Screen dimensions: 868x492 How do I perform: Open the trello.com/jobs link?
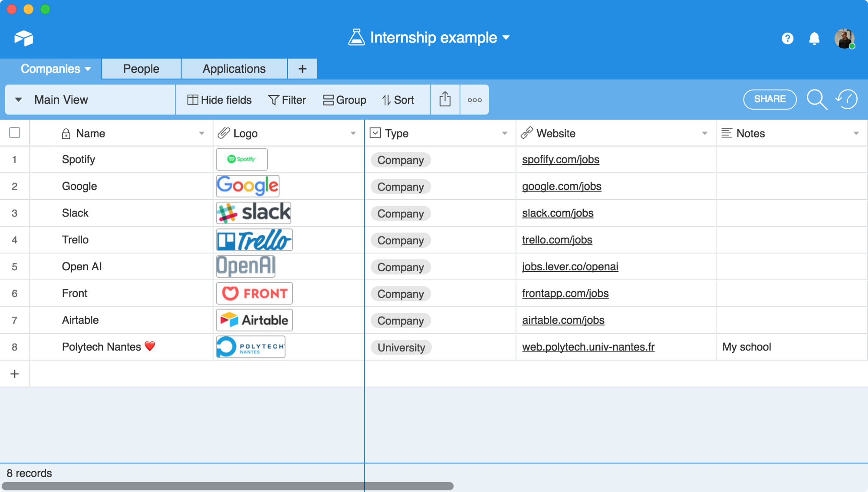[557, 240]
